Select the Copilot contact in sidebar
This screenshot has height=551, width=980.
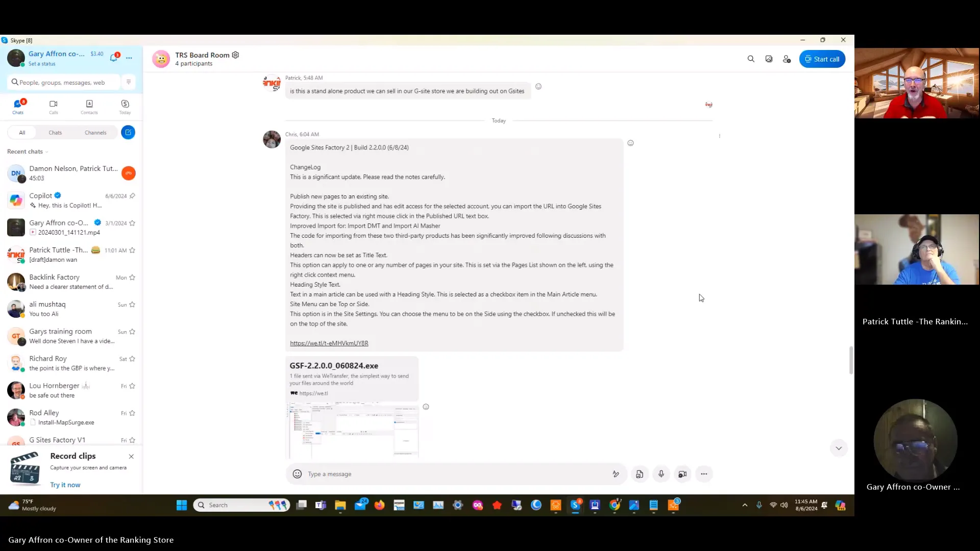tap(70, 200)
